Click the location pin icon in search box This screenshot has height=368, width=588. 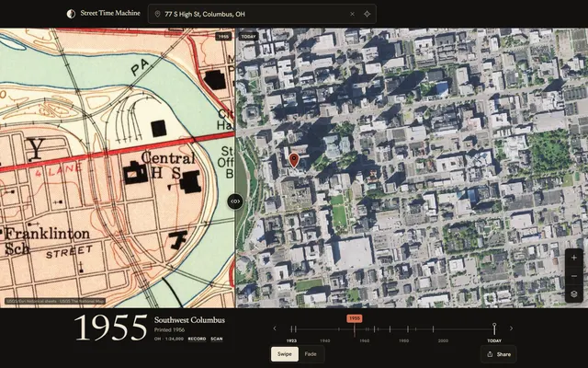tap(157, 14)
